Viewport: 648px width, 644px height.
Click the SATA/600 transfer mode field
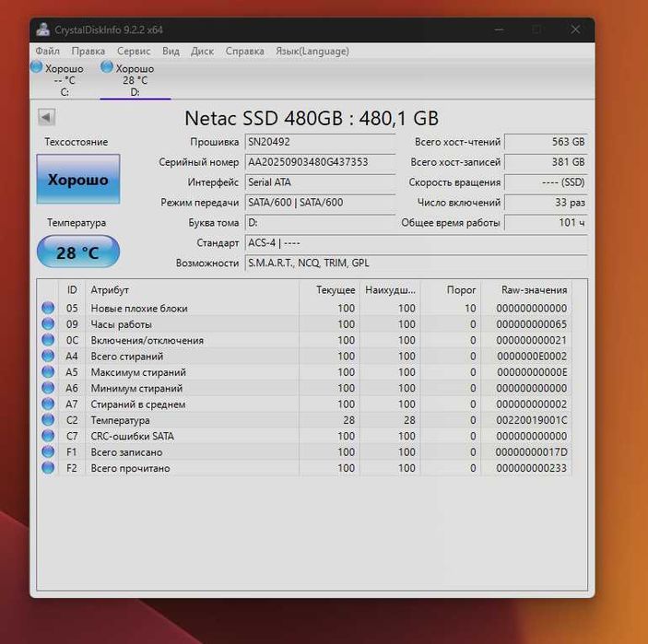coord(320,203)
